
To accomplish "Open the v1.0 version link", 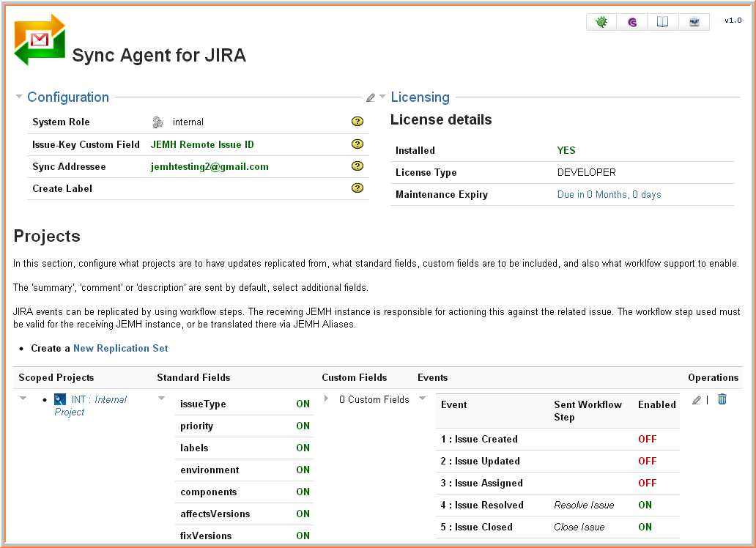I will pos(733,21).
